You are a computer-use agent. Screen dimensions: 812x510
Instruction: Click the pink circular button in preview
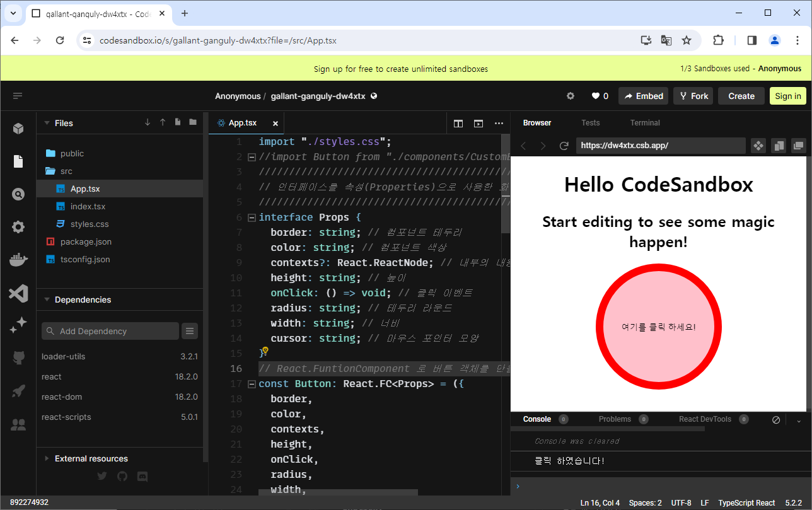pyautogui.click(x=659, y=327)
